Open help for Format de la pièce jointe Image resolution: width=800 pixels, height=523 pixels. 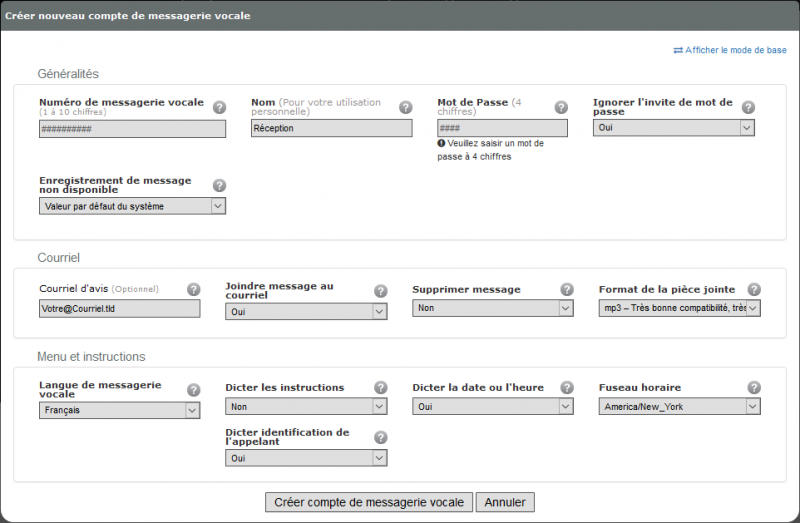coord(754,289)
